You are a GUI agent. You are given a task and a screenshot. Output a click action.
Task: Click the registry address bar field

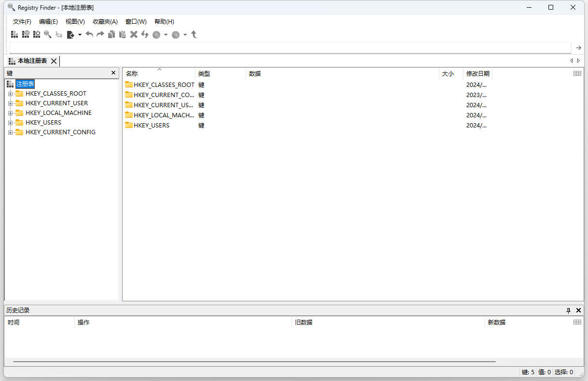[290, 48]
